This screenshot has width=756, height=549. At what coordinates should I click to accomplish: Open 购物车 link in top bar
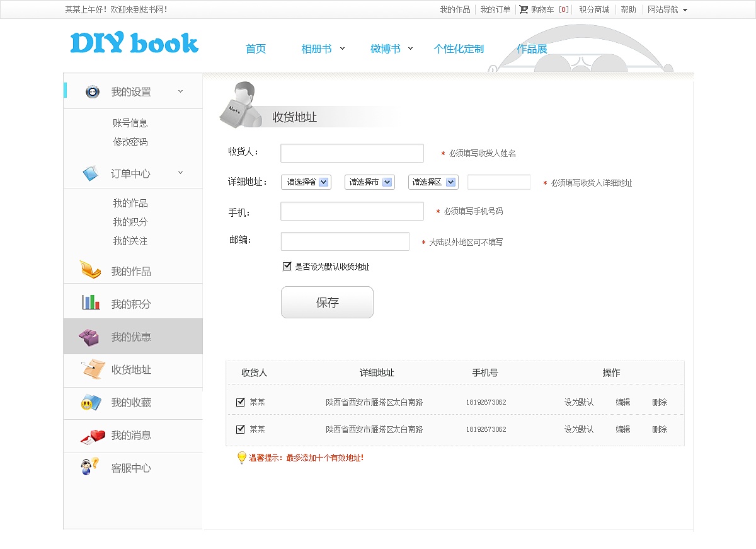pyautogui.click(x=542, y=9)
